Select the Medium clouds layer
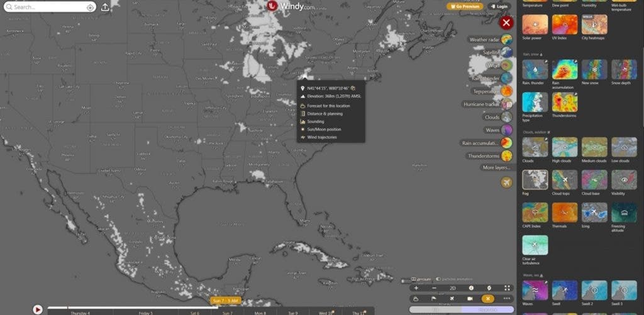This screenshot has height=315, width=644. coord(594,147)
